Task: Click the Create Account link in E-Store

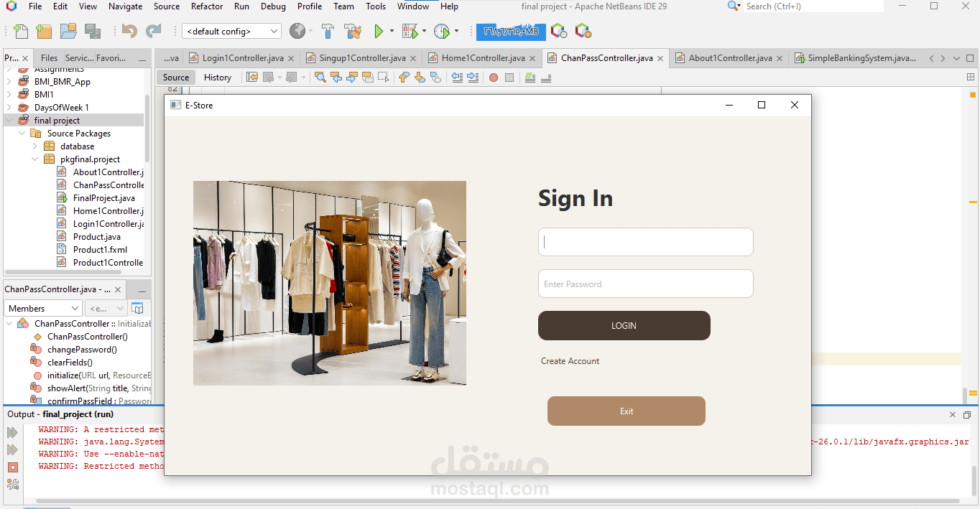Action: pos(570,361)
